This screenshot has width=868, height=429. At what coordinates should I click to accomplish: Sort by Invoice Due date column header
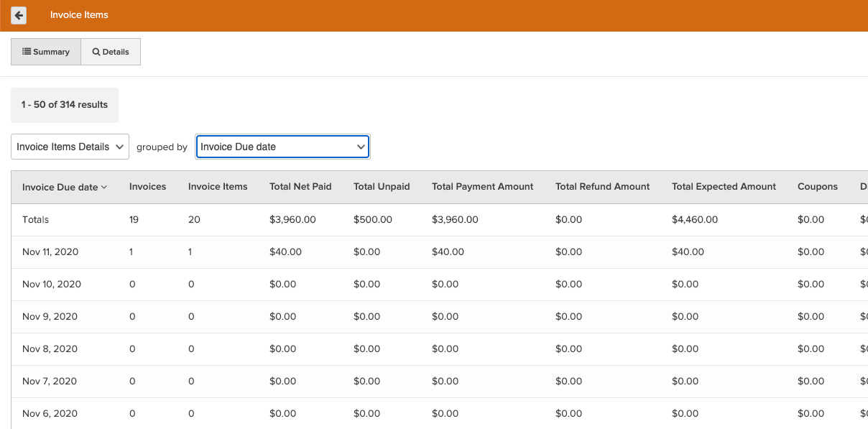pos(64,187)
